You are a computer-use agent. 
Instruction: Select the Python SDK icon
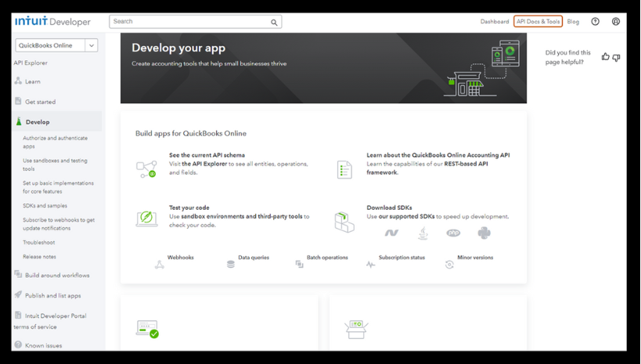(x=484, y=233)
